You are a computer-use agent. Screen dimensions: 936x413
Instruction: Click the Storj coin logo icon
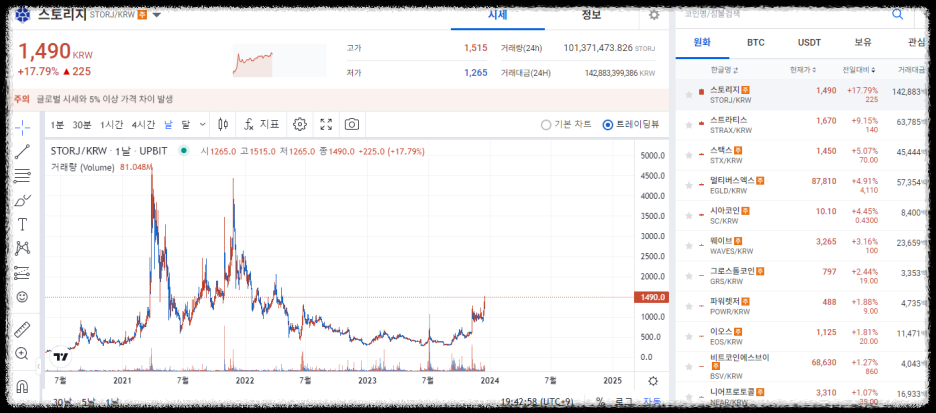point(23,14)
